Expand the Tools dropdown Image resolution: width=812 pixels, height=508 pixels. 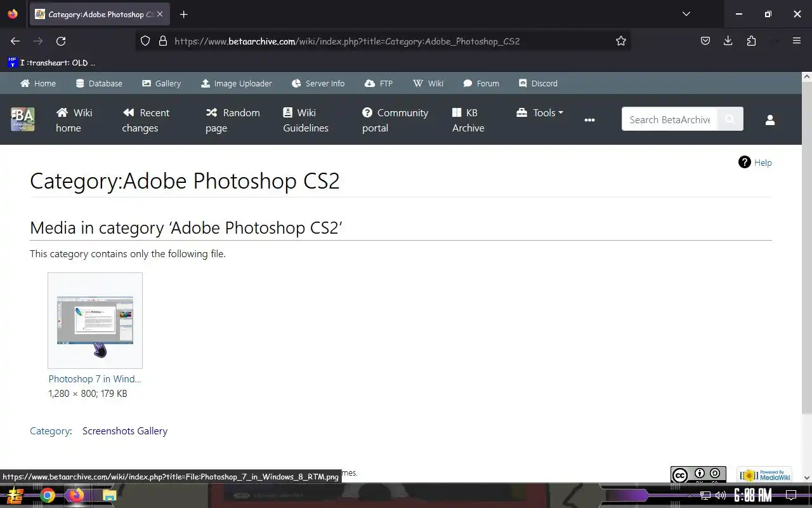[x=540, y=112]
